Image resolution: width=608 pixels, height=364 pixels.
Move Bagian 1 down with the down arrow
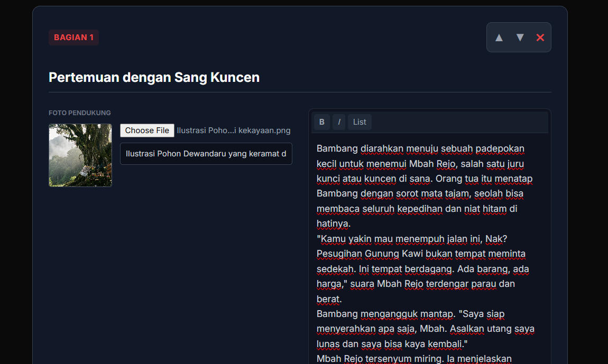click(520, 38)
